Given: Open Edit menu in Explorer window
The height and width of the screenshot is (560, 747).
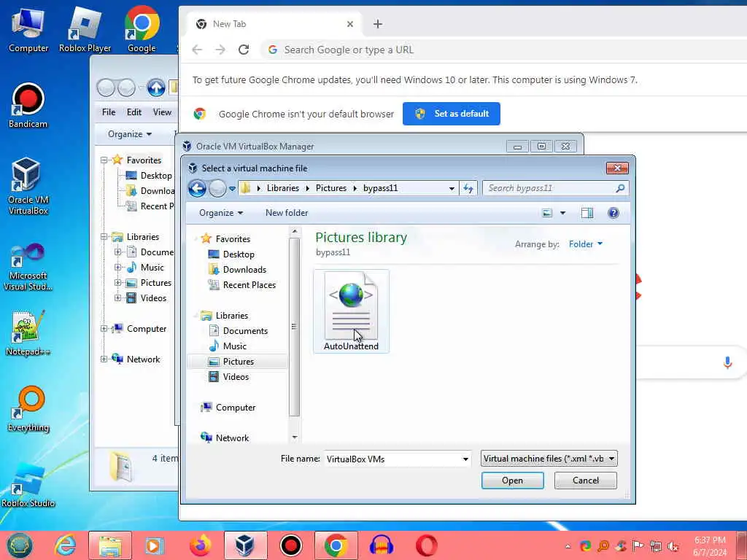Looking at the screenshot, I should [134, 112].
